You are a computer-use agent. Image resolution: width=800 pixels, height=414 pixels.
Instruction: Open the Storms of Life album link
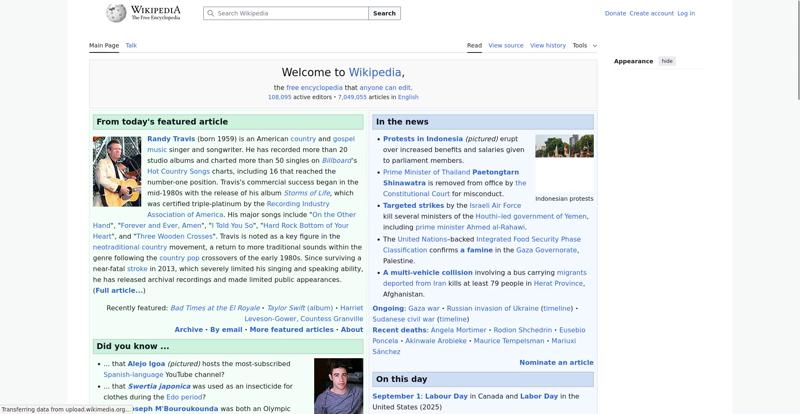pyautogui.click(x=307, y=193)
